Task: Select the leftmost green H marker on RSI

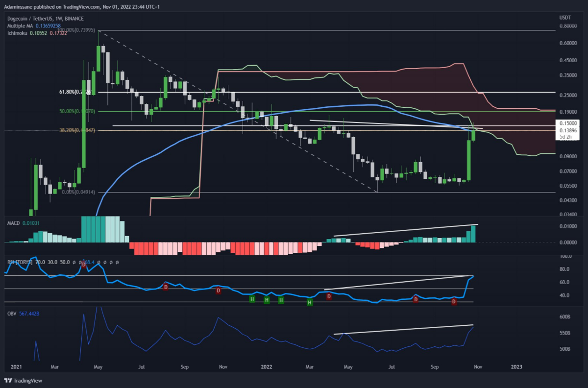Action: click(252, 298)
